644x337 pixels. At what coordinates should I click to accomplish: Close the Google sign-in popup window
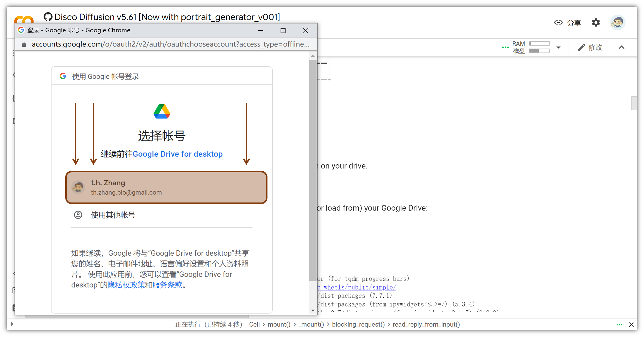(x=306, y=31)
